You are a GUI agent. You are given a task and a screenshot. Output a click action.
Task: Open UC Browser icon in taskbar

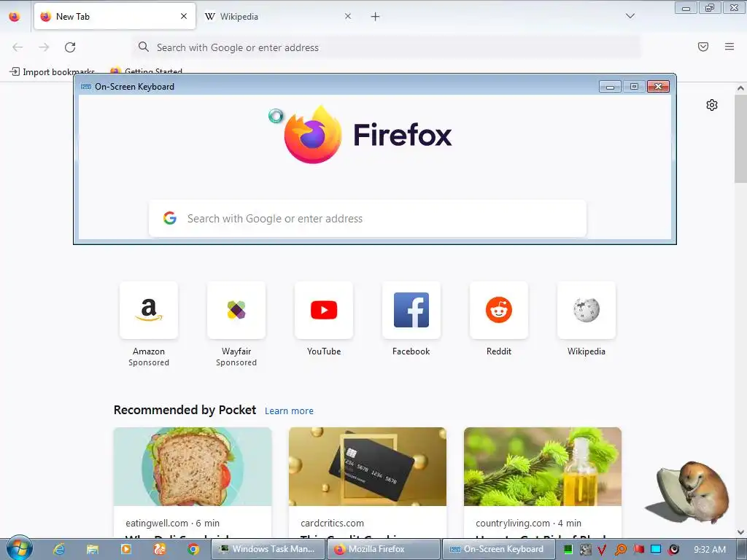tap(160, 549)
